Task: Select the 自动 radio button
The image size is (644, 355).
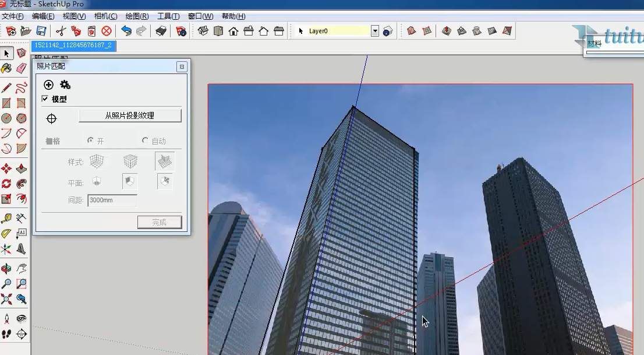Action: (145, 140)
